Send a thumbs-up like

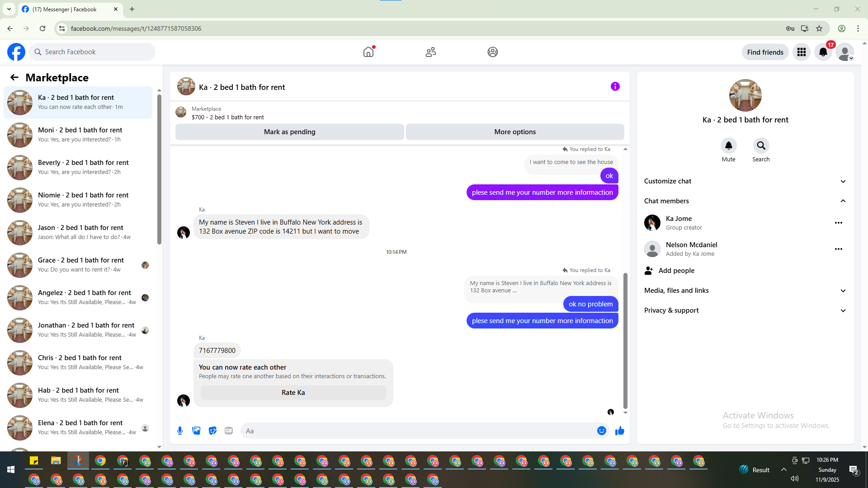pyautogui.click(x=620, y=431)
